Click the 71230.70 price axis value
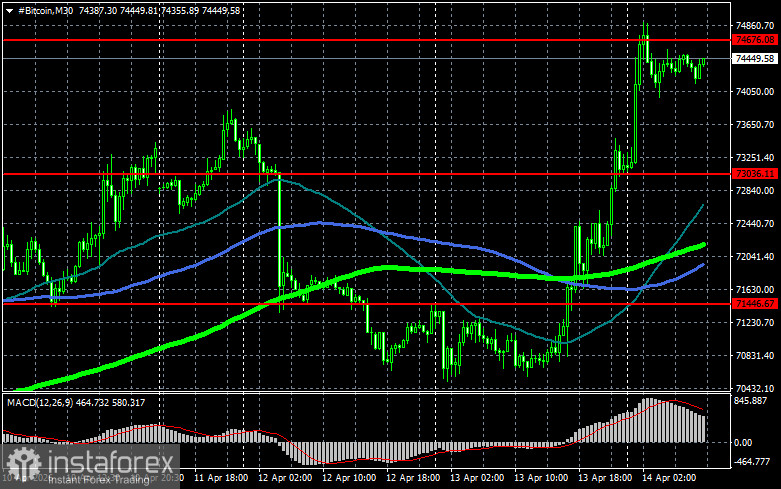This screenshot has height=489, width=781. pyautogui.click(x=755, y=323)
